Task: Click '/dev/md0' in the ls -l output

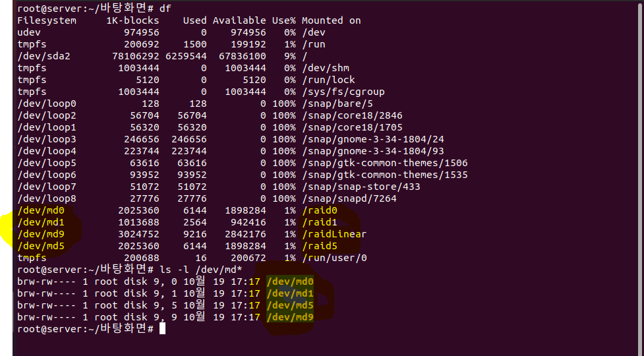Action: 290,282
